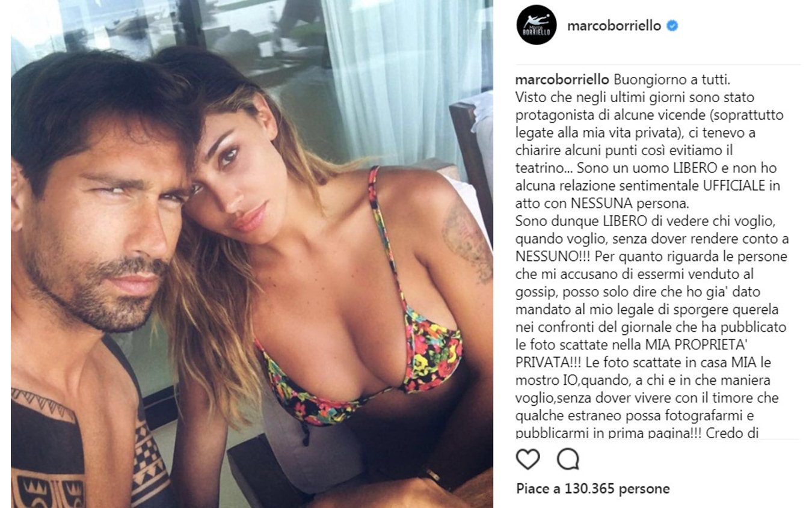Like the post with the heart icon
The width and height of the screenshot is (812, 508).
point(528,460)
